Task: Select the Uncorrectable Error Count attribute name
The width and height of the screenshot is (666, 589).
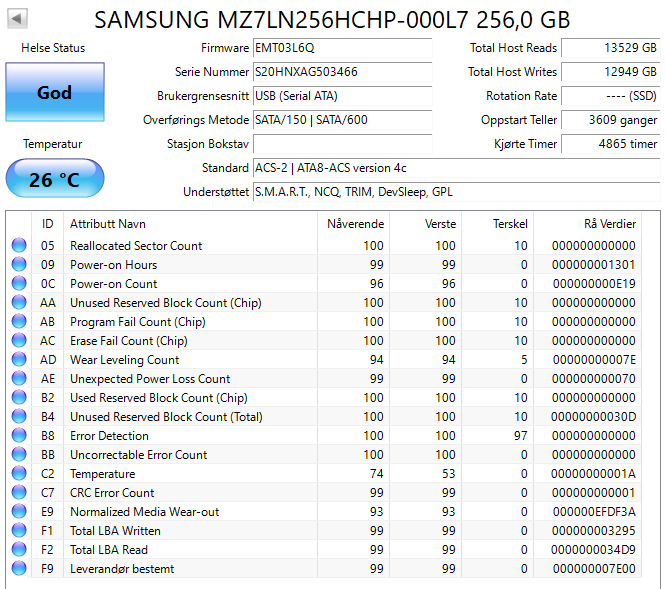Action: (138, 455)
